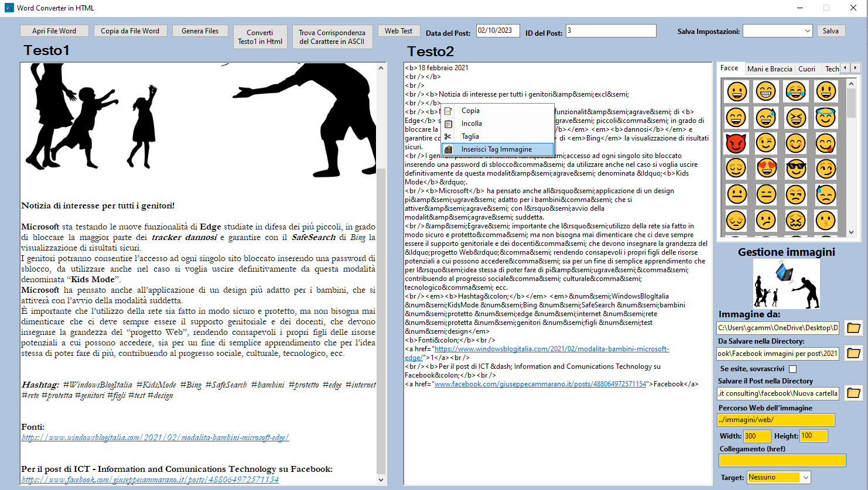Click the Collegamento (href) yellow field

782,460
